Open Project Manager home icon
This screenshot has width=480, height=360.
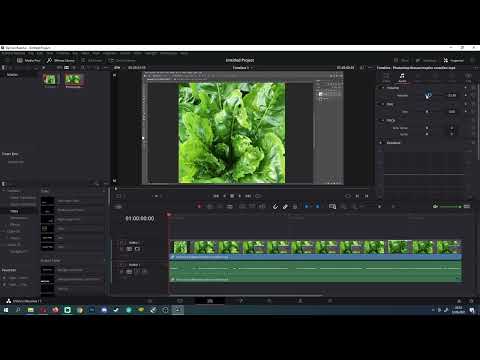point(459,301)
